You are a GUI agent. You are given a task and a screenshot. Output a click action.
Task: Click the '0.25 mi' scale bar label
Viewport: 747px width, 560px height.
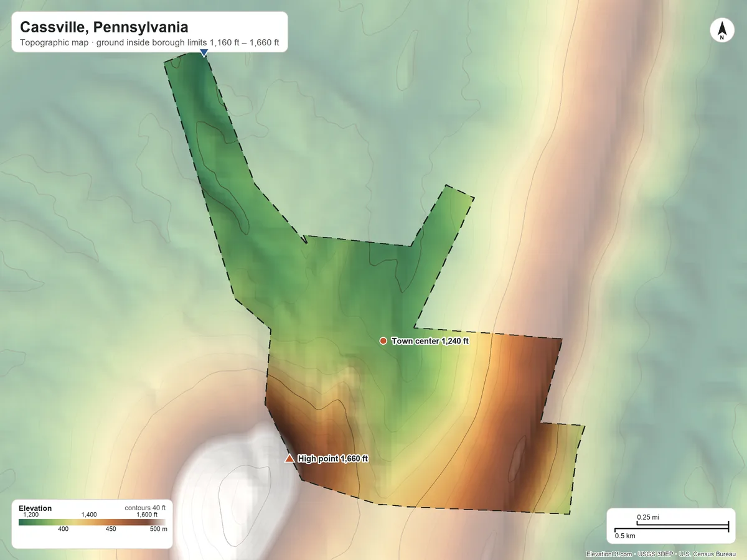coord(648,518)
